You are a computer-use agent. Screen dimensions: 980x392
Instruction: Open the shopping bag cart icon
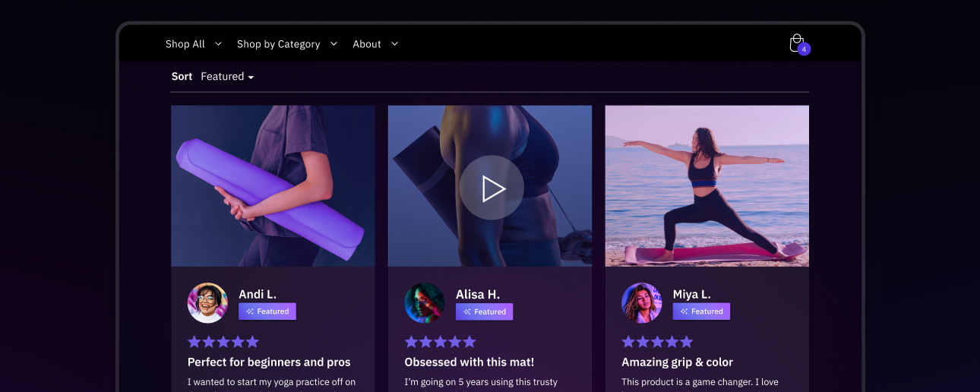tap(796, 43)
